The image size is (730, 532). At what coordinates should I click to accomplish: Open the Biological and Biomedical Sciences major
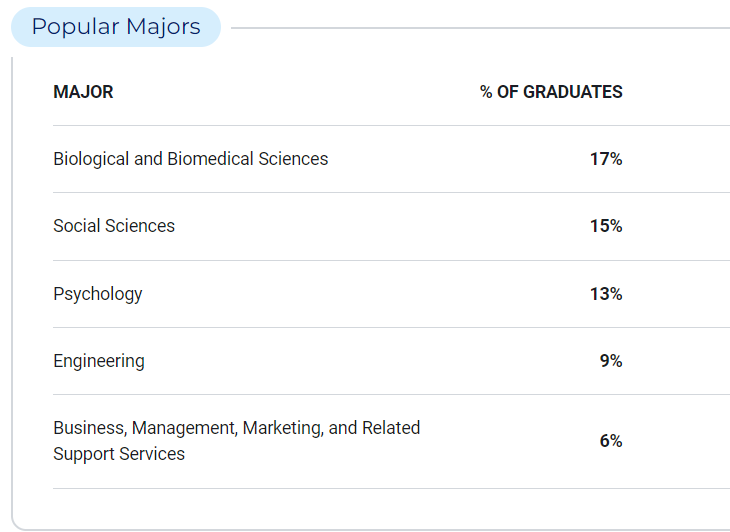(191, 159)
